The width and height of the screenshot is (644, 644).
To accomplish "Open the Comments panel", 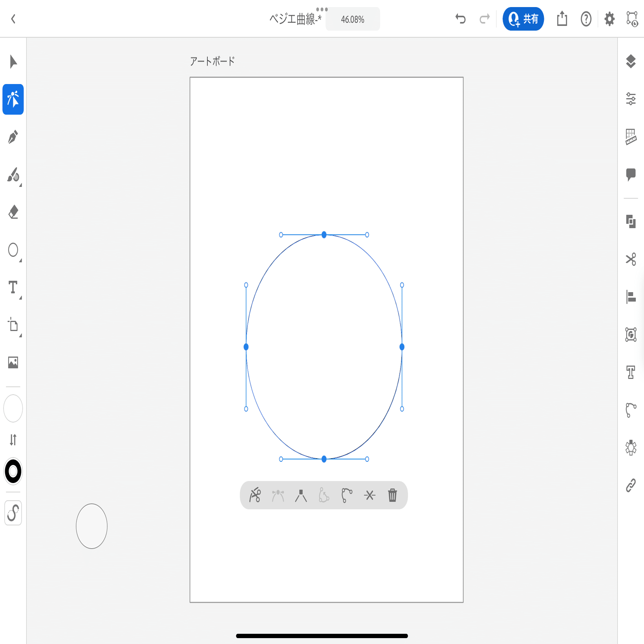I will click(631, 174).
